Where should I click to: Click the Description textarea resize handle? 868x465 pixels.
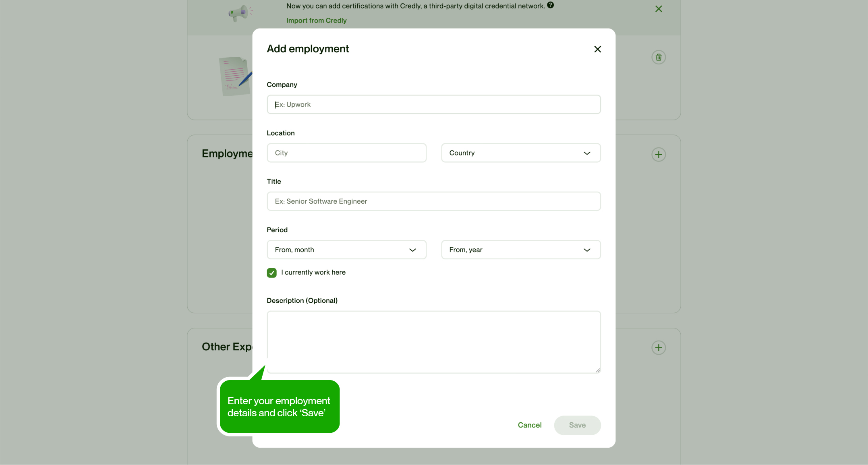click(598, 370)
